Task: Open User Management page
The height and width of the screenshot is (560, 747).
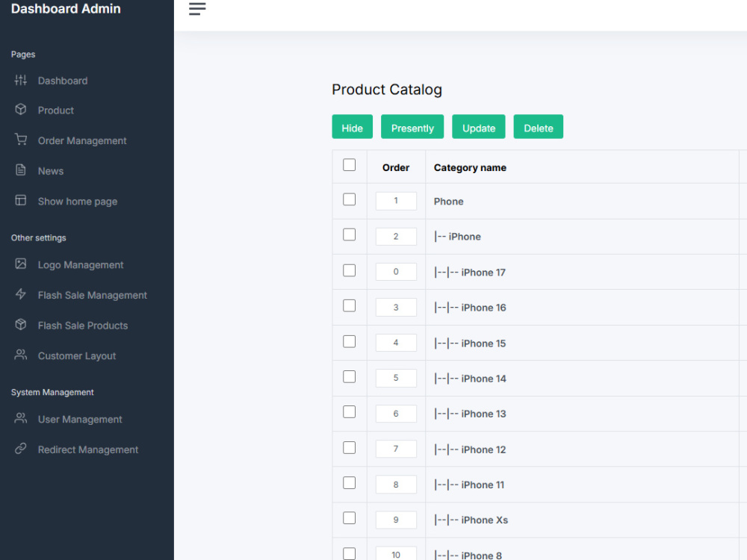Action: pos(80,420)
